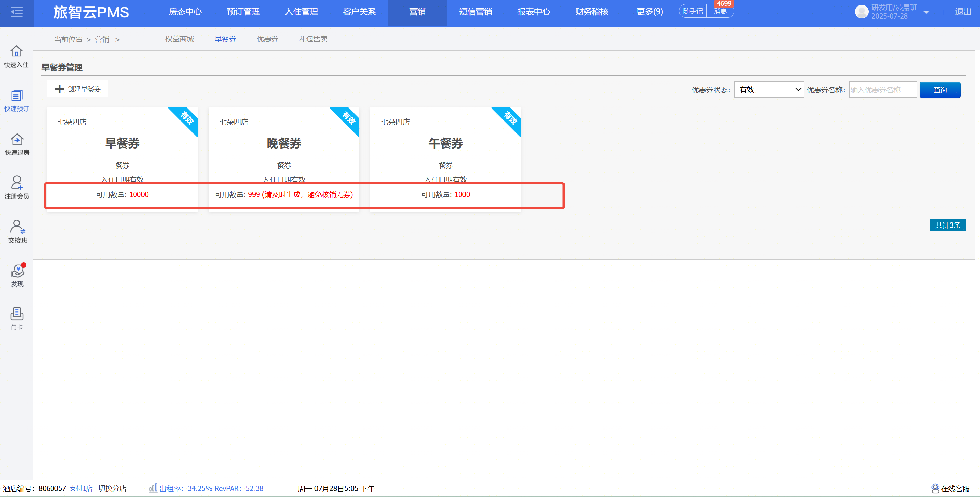Screen dimensions: 980x497
Task: Switch to the 早餐券 tab
Action: [x=225, y=39]
